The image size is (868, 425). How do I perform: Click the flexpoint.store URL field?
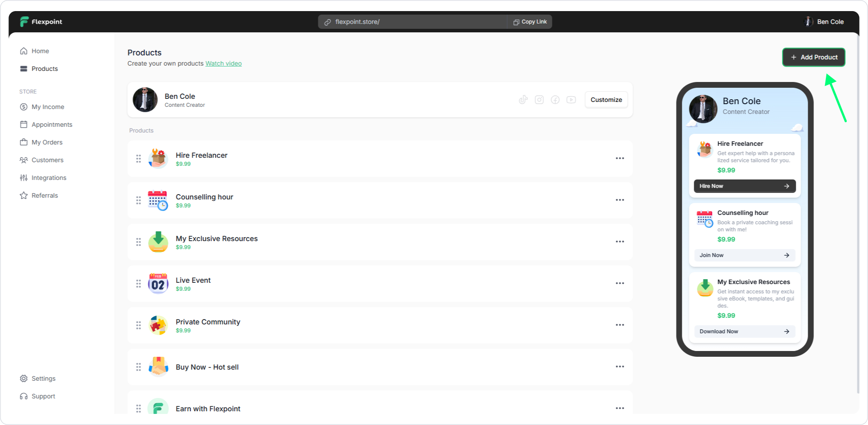point(412,22)
